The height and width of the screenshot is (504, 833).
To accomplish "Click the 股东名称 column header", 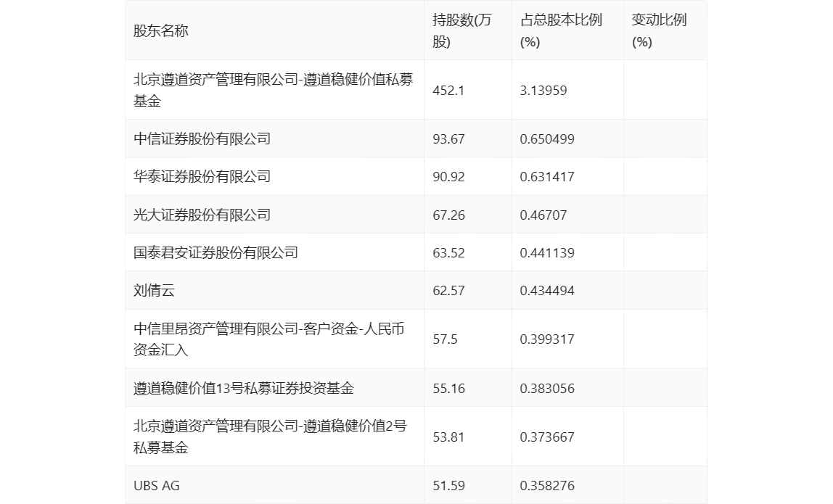I will tap(161, 30).
